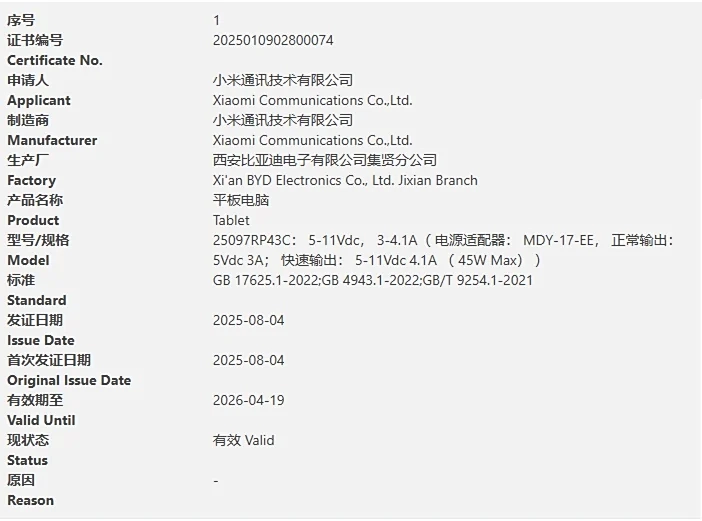Click the second model line with 45W Max
Viewport: 702px width, 521px height.
click(x=377, y=260)
